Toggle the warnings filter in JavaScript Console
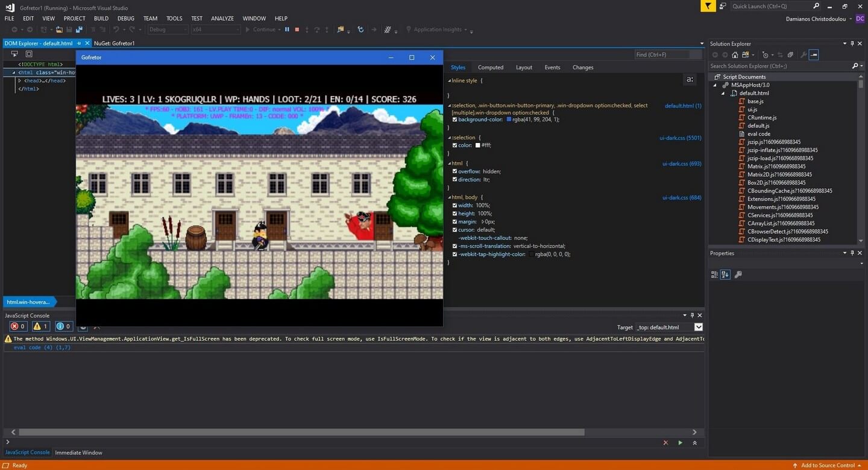Image resolution: width=868 pixels, height=470 pixels. pos(40,326)
